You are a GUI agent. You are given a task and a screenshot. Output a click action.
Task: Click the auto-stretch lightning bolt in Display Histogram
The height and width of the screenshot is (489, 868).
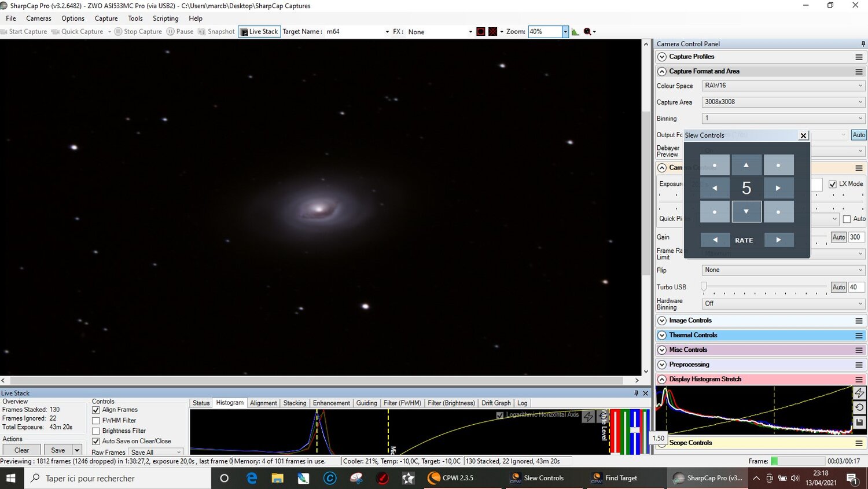click(859, 393)
